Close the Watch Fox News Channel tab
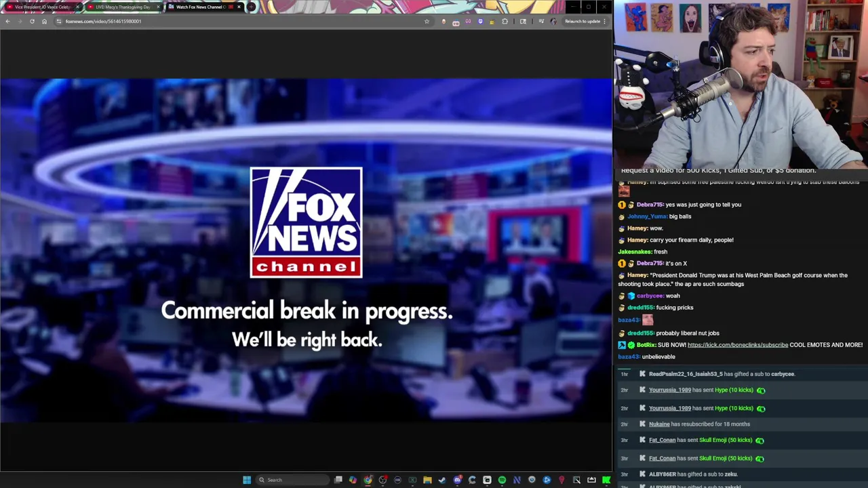Image resolution: width=868 pixels, height=488 pixels. pyautogui.click(x=239, y=7)
